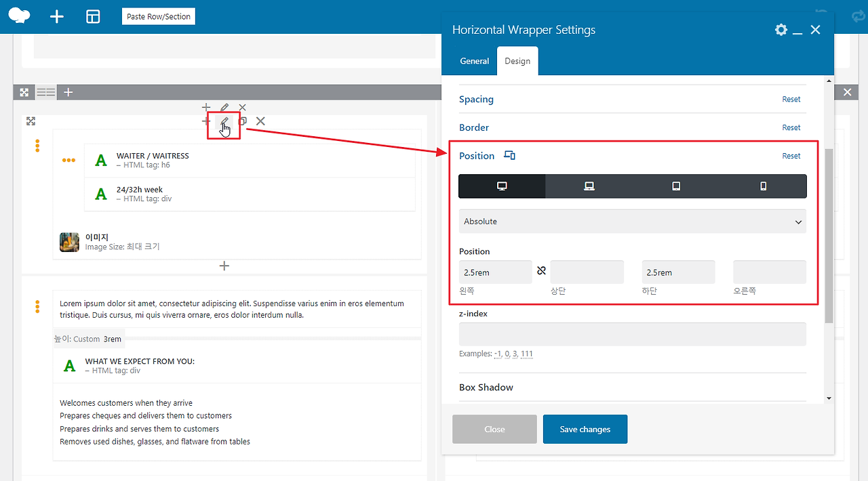Viewport: 868px width, 481px height.
Task: Remove the wrapper with the large X icon
Action: pos(260,121)
